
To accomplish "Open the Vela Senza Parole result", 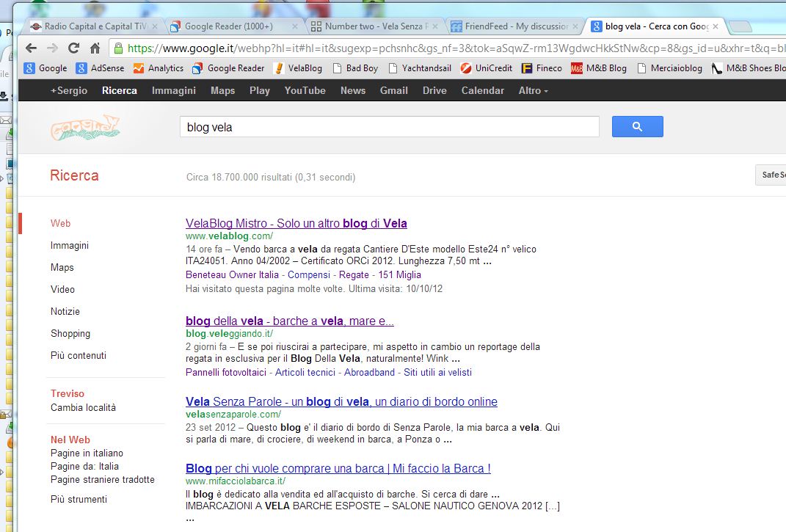I will pyautogui.click(x=341, y=402).
